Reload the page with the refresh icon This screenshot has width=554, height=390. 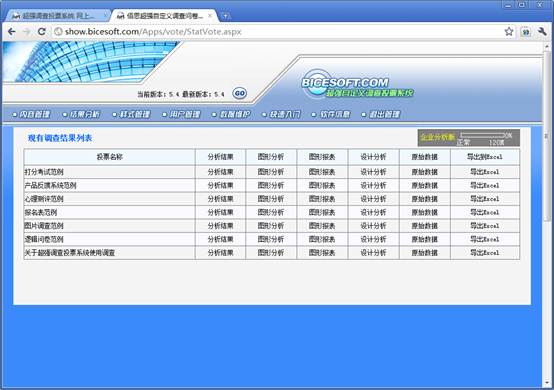(x=42, y=31)
